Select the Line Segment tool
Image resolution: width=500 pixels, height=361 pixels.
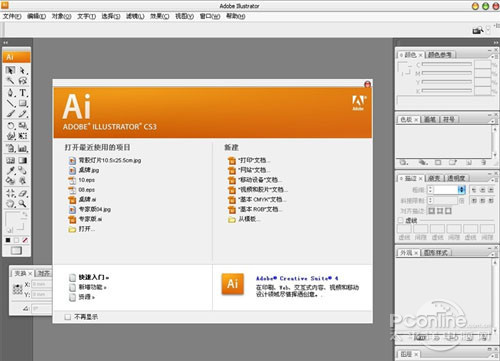pyautogui.click(x=10, y=103)
